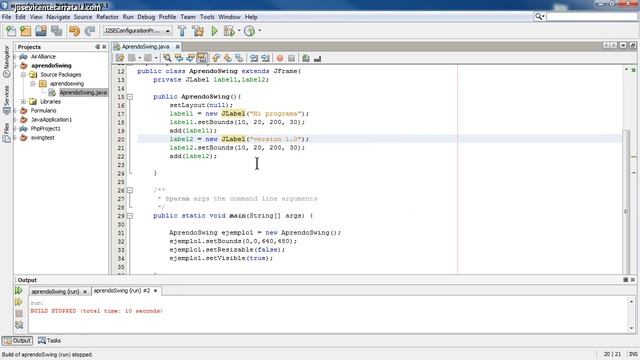Click the Debug Project toolbar icon
Screen dimensions: 640x360
[x=229, y=31]
